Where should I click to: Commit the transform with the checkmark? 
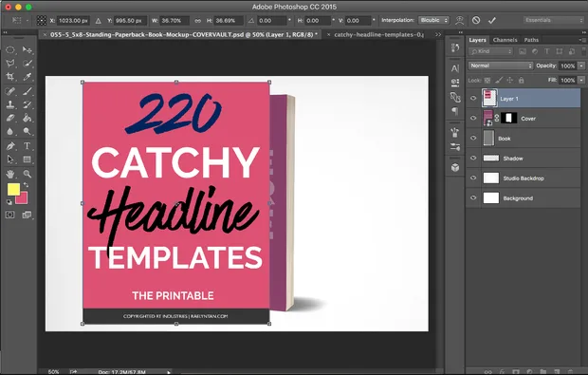(492, 20)
